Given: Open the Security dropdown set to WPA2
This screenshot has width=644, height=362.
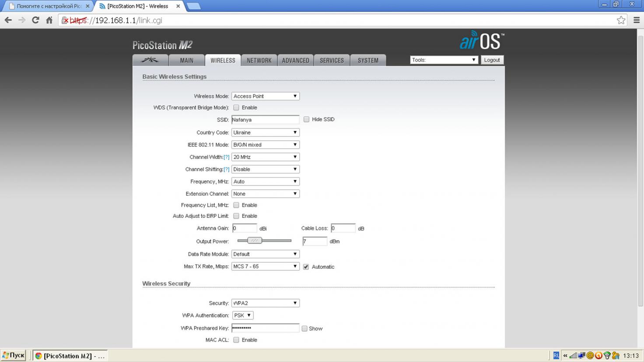Looking at the screenshot, I should [265, 303].
